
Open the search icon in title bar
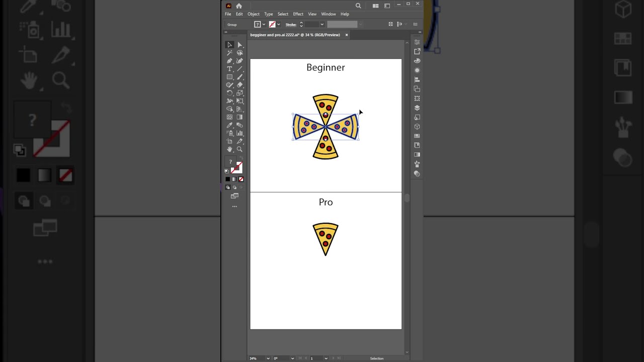pyautogui.click(x=358, y=6)
